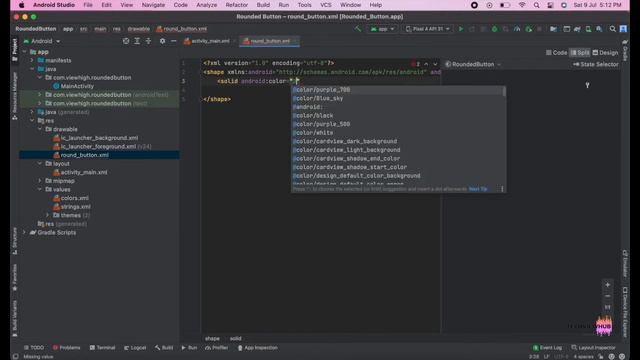Open the RoundedButton theme dropdown in preview
The image size is (640, 360).
pyautogui.click(x=473, y=64)
